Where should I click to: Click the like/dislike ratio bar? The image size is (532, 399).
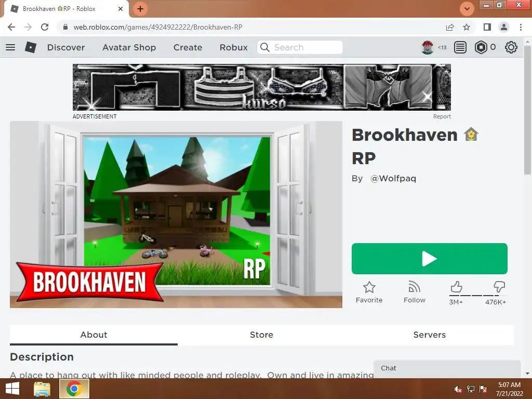(x=478, y=296)
